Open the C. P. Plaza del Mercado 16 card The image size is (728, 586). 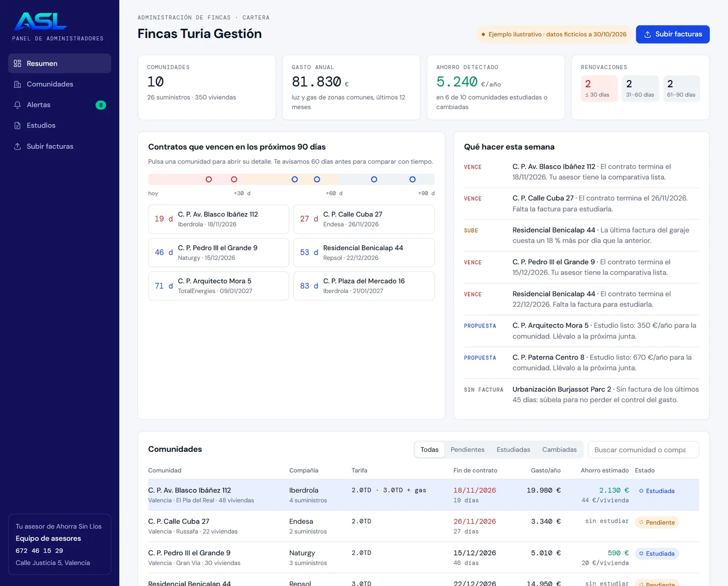point(364,286)
